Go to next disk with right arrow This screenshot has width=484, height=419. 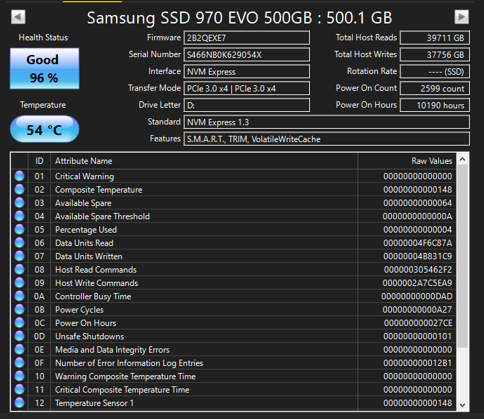pyautogui.click(x=462, y=17)
